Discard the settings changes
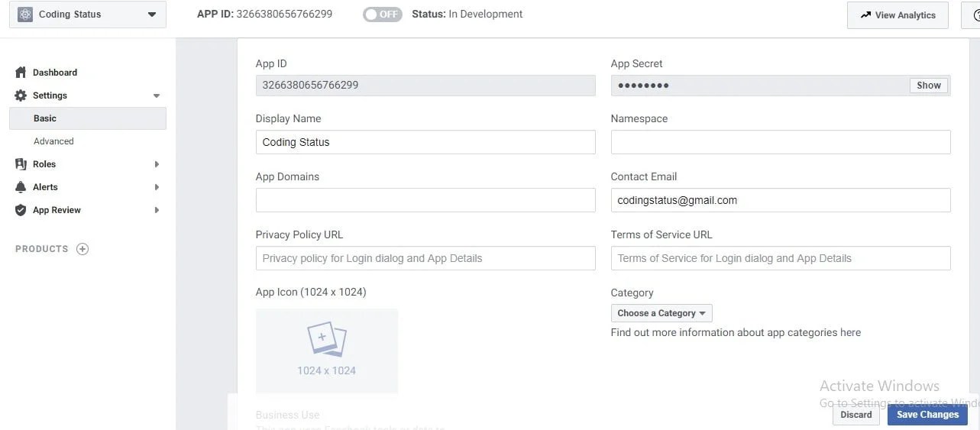The height and width of the screenshot is (430, 980). tap(856, 415)
